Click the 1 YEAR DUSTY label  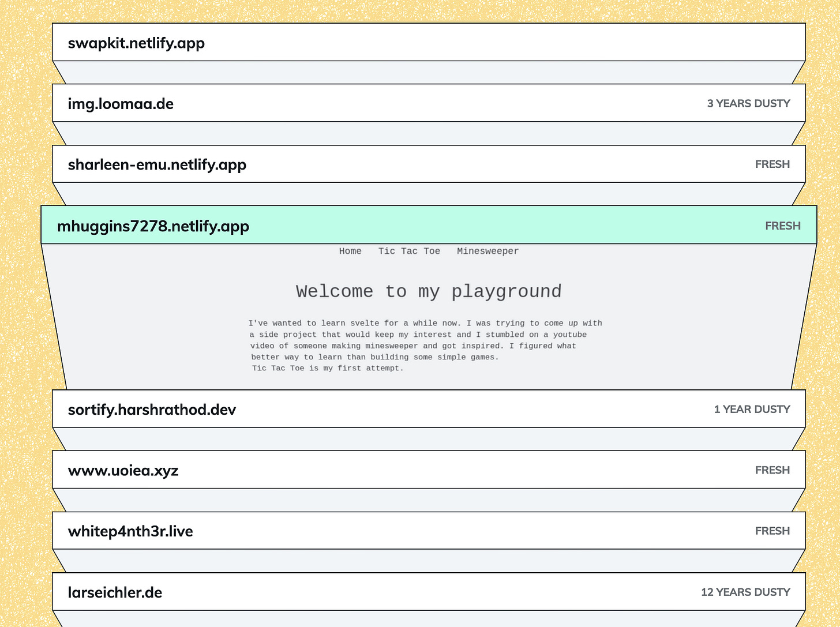click(x=752, y=409)
